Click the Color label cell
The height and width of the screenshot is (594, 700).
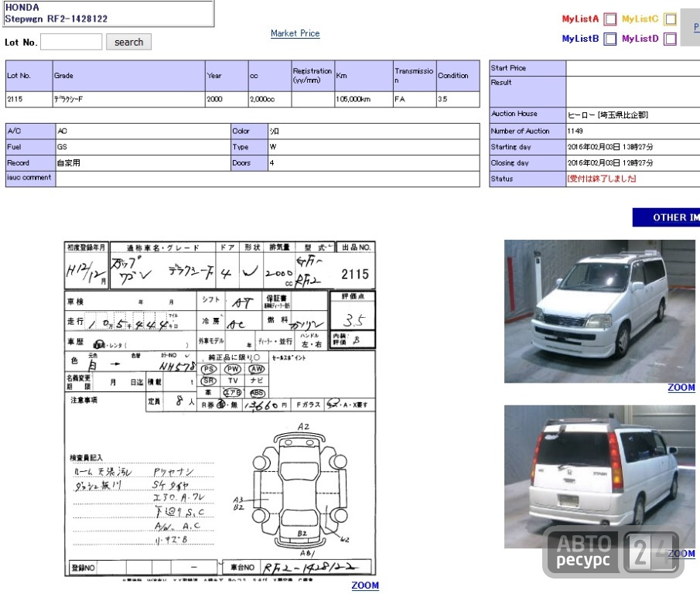point(249,131)
